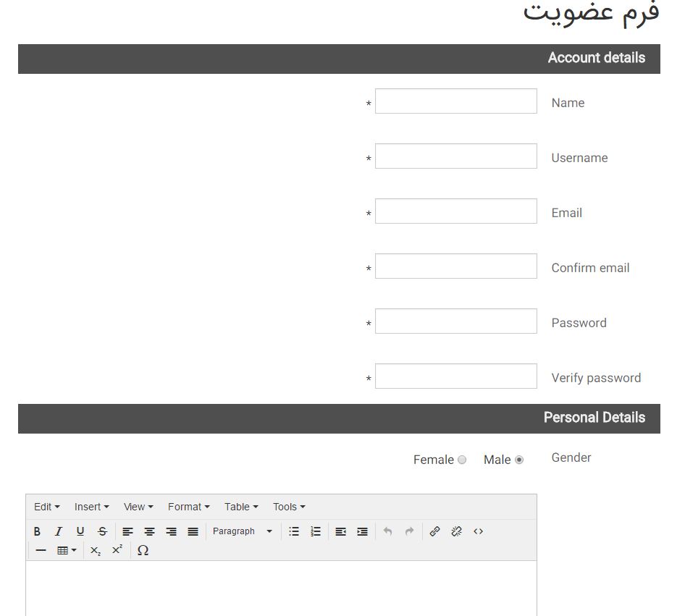Toggle bold formatting in the editor
Screen dimensions: 685x616
[37, 531]
